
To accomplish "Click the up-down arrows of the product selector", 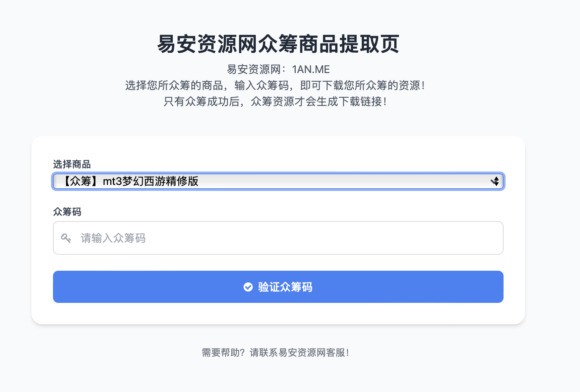I will (495, 181).
